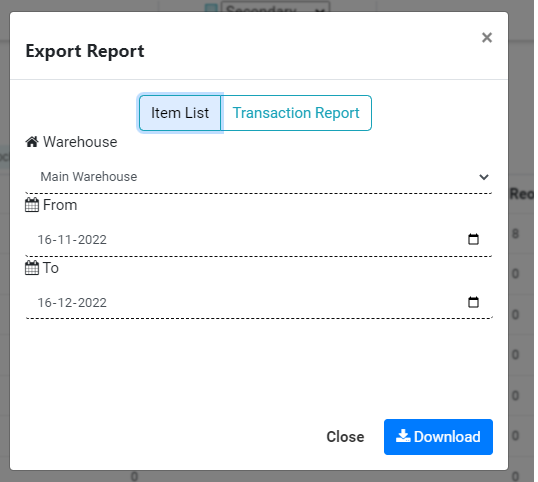Toggle the checkbox beside the Secondary dropdown
This screenshot has height=482, width=538.
(211, 8)
